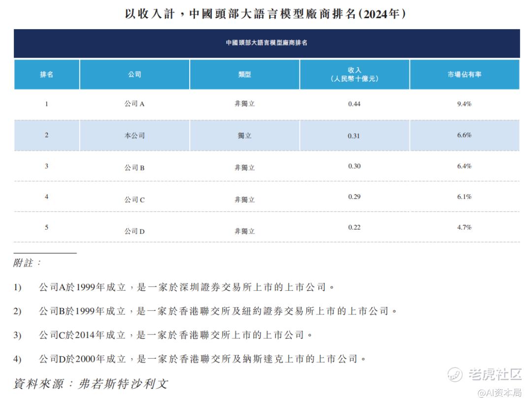Image resolution: width=532 pixels, height=405 pixels.
Task: Click footnote 3 about 公司C 於2014年成立
Action: pos(163,335)
